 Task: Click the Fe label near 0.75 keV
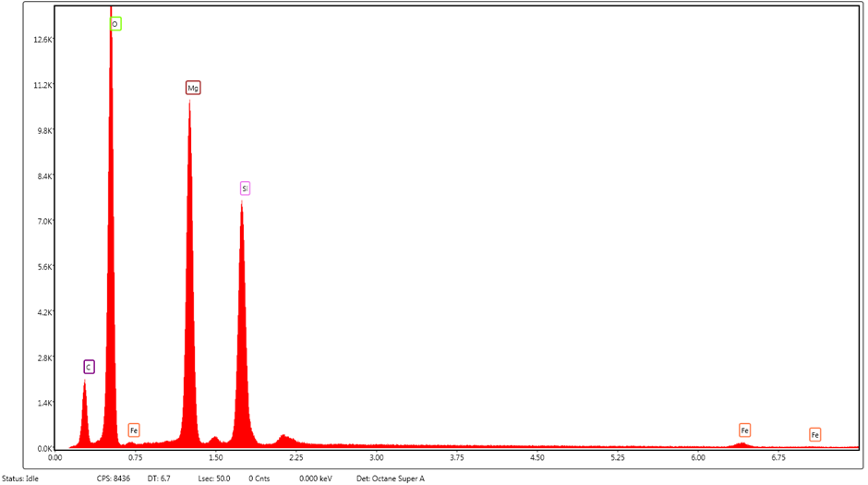(x=134, y=430)
